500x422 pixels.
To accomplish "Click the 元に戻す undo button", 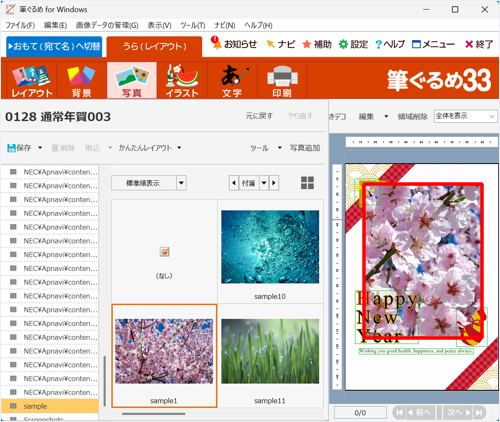I will click(259, 116).
